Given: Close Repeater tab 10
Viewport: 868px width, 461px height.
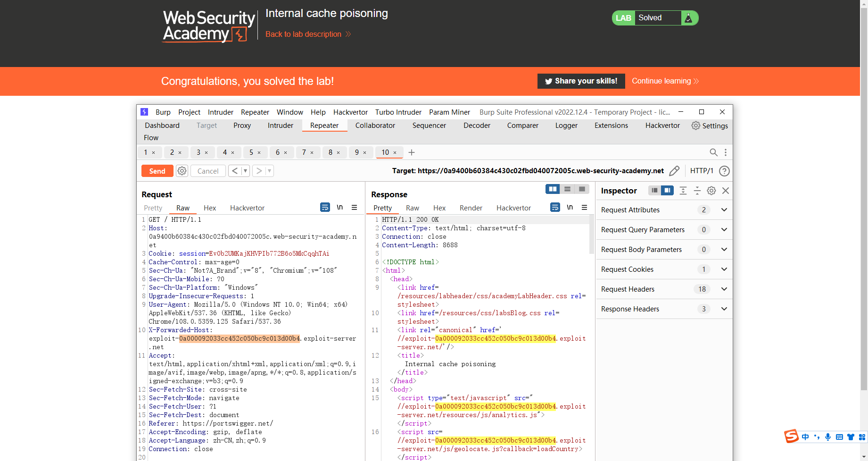Looking at the screenshot, I should point(395,152).
